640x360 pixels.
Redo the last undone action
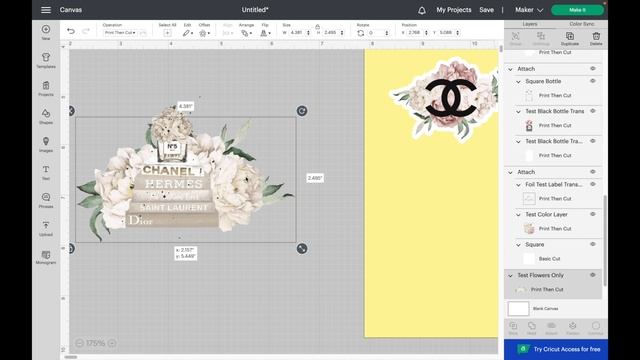coord(86,31)
